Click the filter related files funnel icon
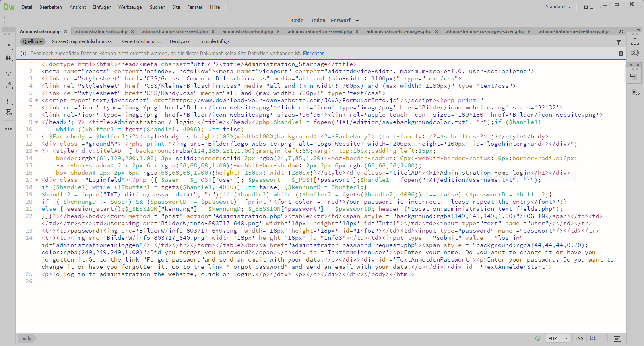644x346 pixels. [x=619, y=42]
